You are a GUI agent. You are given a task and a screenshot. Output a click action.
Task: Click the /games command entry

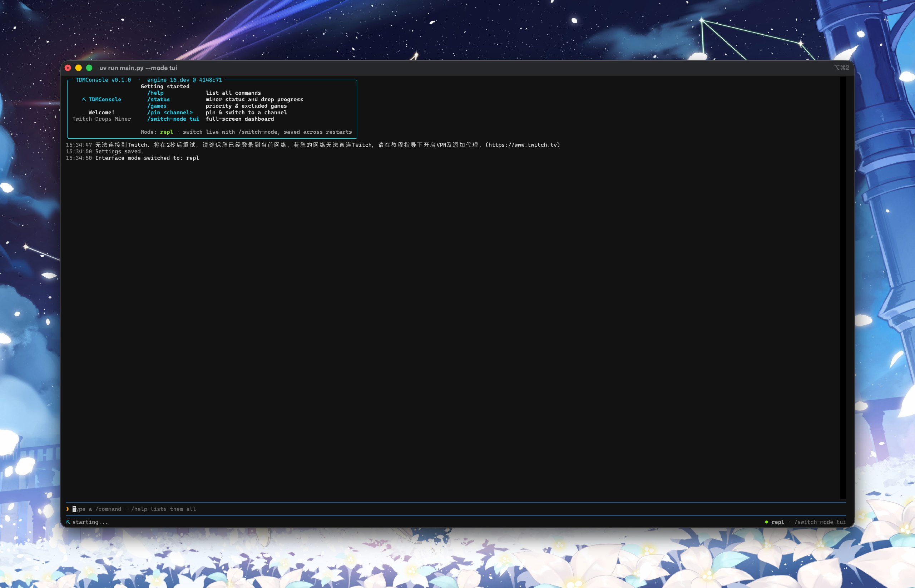[157, 106]
